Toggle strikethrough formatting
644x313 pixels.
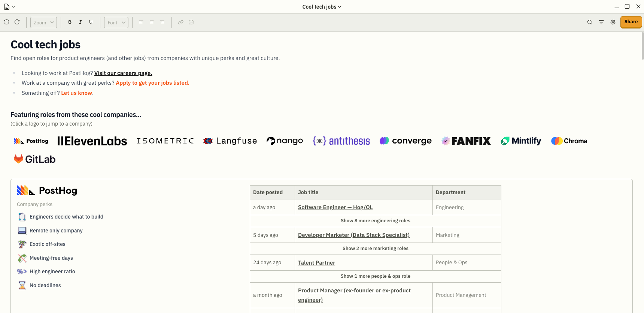click(x=91, y=22)
